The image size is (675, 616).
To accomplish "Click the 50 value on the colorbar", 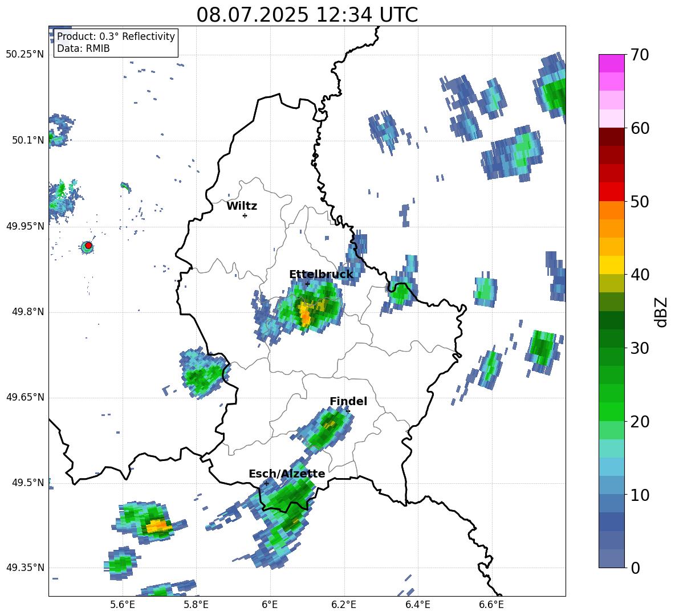I will pos(640,201).
